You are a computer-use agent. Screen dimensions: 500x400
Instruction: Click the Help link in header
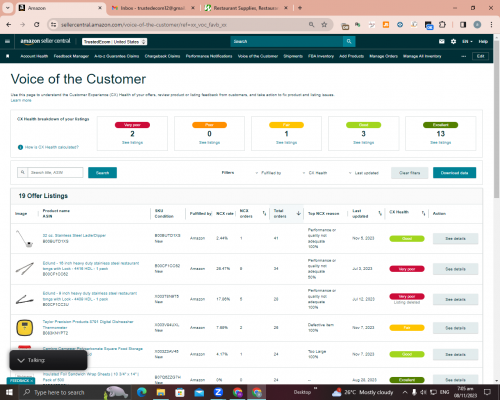click(483, 41)
